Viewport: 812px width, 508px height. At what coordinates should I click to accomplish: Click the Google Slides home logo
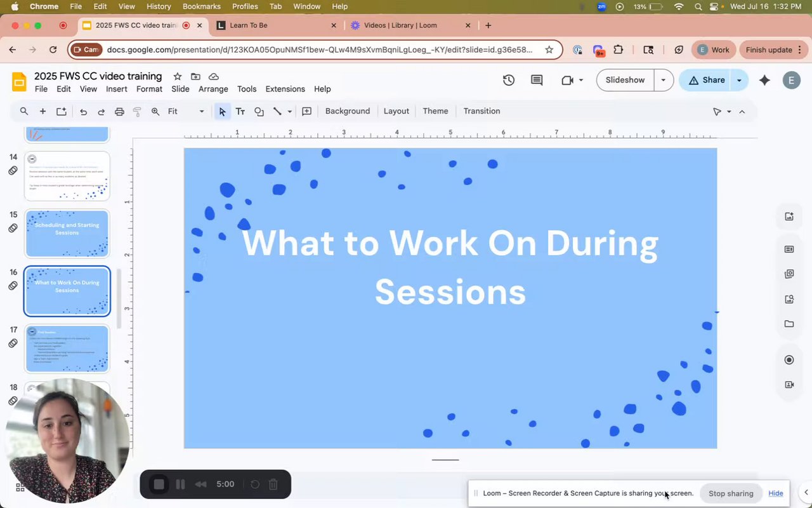click(x=19, y=82)
